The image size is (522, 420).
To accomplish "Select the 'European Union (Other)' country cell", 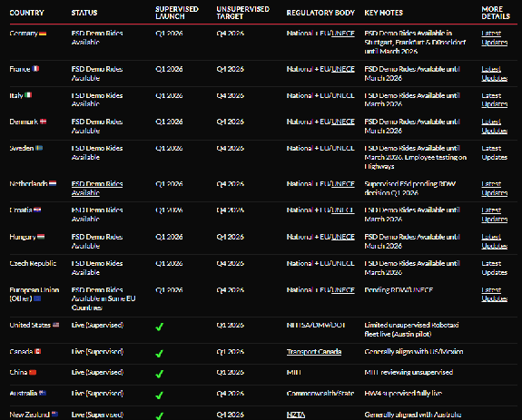I will (x=34, y=294).
